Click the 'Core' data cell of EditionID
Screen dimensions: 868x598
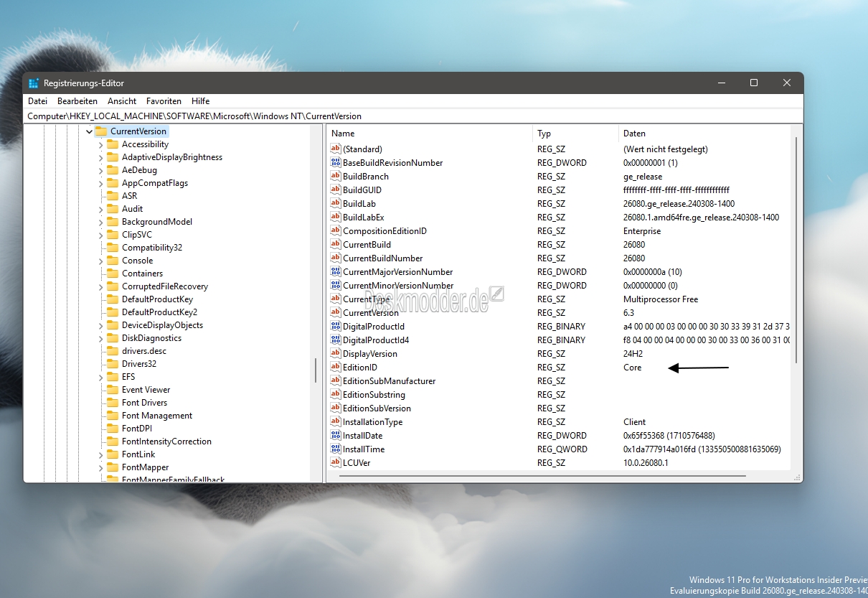pyautogui.click(x=633, y=367)
